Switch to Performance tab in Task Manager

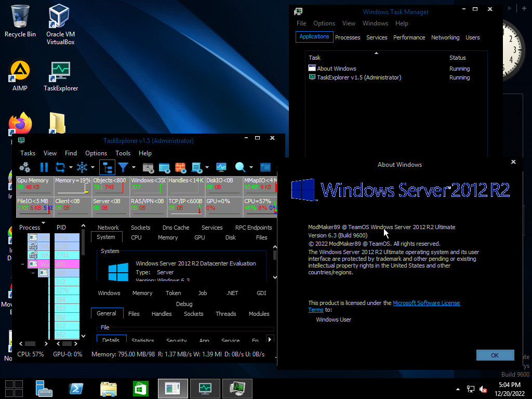pyautogui.click(x=409, y=37)
